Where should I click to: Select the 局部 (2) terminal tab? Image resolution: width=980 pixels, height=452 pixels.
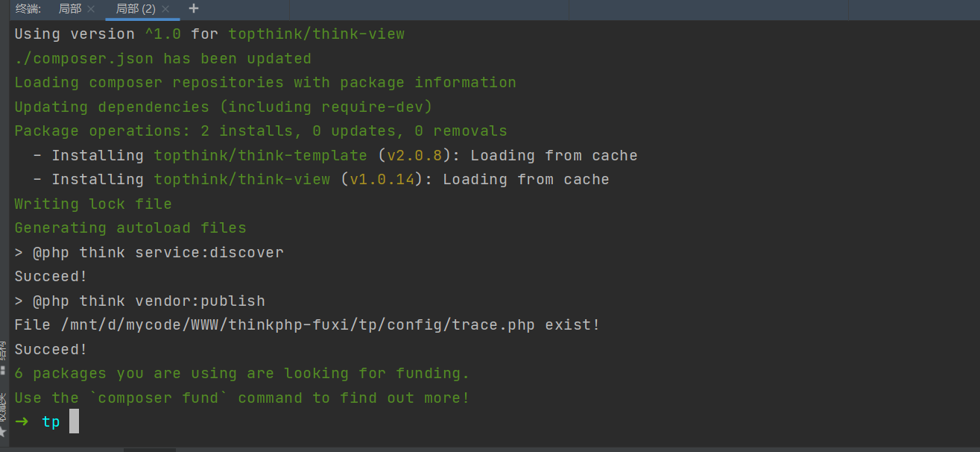[x=135, y=9]
